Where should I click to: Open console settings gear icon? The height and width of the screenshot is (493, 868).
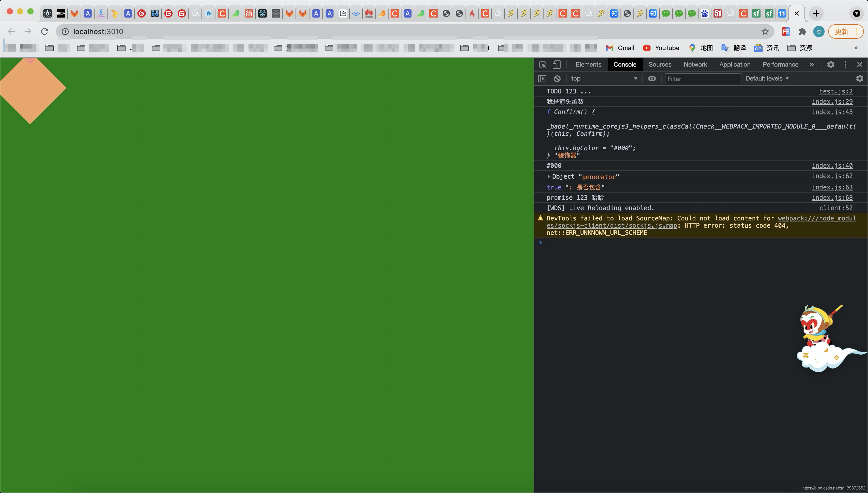859,78
